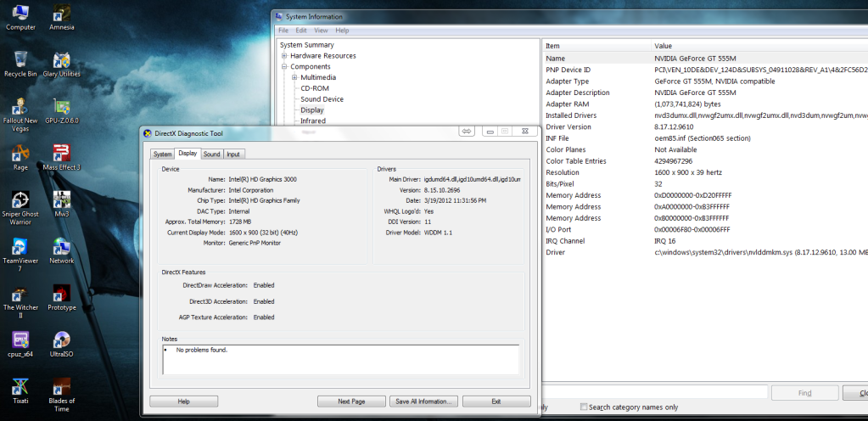Select the Color Planes Not Available row
The width and height of the screenshot is (868, 421).
pos(705,149)
